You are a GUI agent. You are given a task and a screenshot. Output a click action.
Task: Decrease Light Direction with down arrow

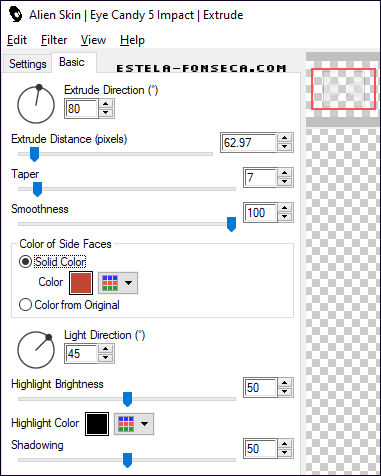coord(106,358)
